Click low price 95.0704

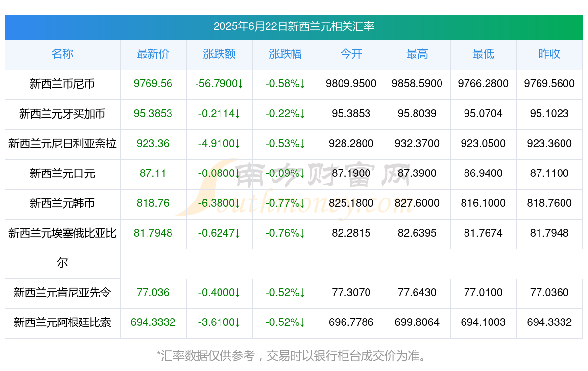[483, 114]
